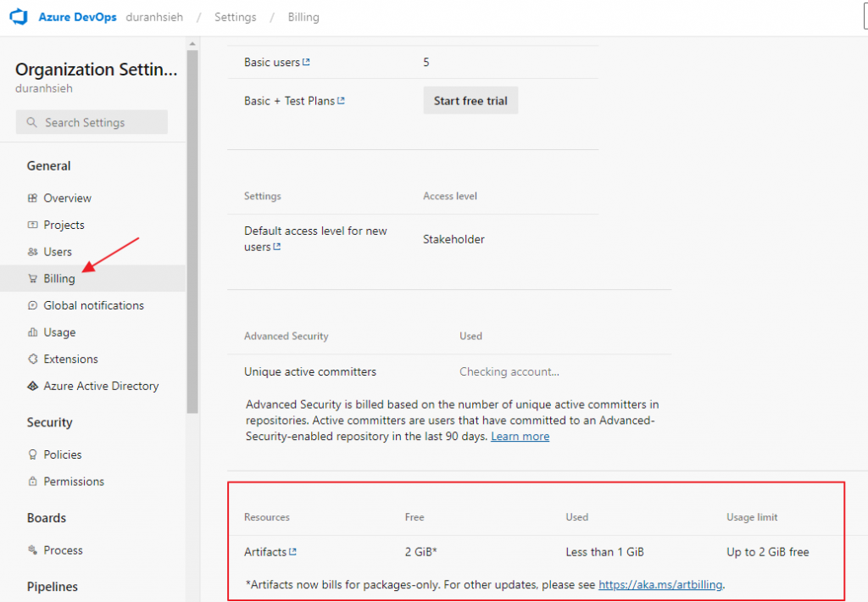Click the Azure DevOps logo icon

(19, 17)
